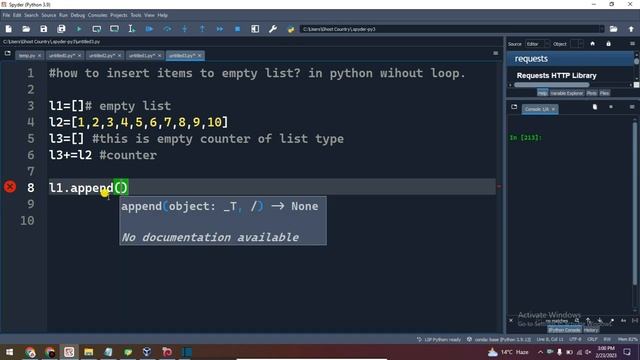Viewport: 640px width, 360px height.
Task: Open the Consoles menu
Action: pyautogui.click(x=98, y=15)
